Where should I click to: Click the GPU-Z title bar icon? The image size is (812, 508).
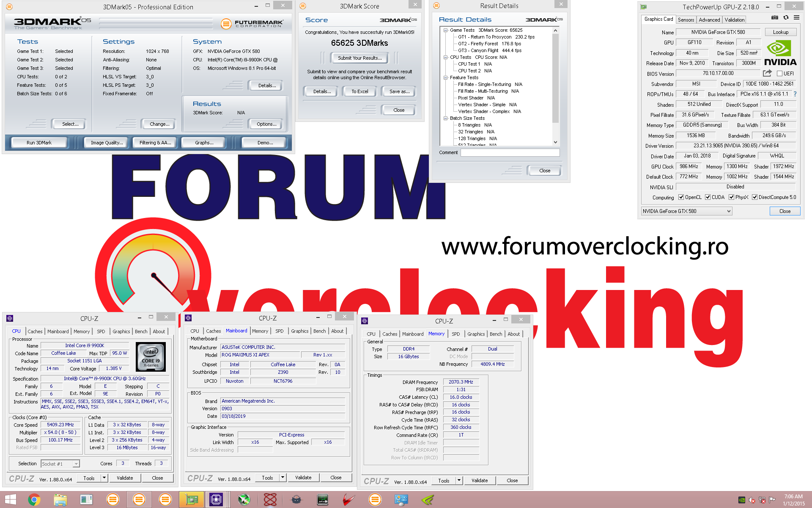tap(644, 7)
